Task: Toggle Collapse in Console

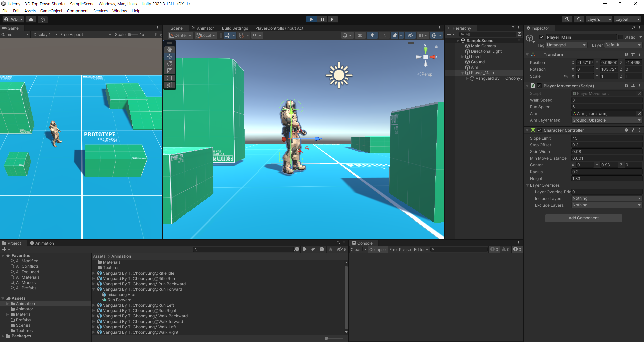Action: point(377,249)
